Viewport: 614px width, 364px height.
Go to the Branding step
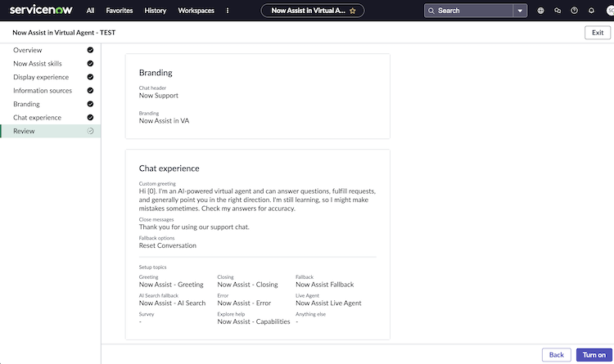click(x=51, y=104)
